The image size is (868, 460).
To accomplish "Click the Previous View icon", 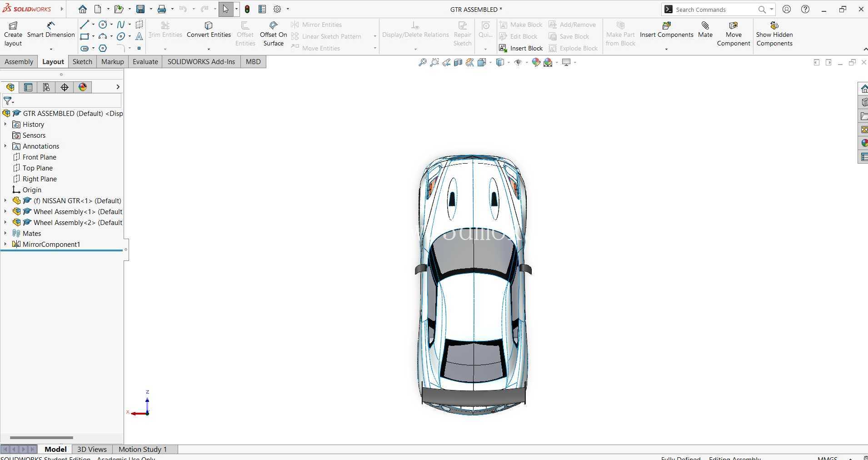I will 446,62.
